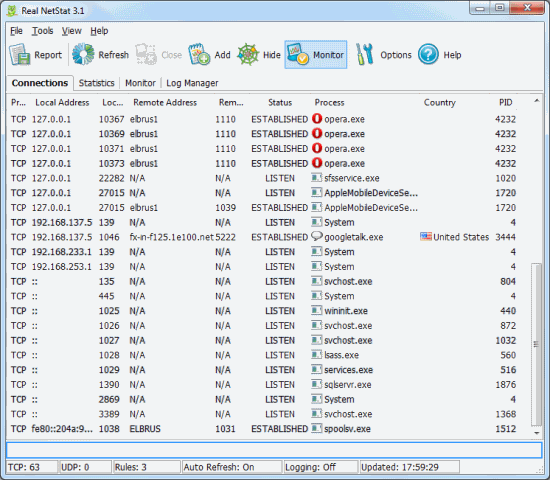Click the googletalk.exe speech bubble icon

click(317, 237)
